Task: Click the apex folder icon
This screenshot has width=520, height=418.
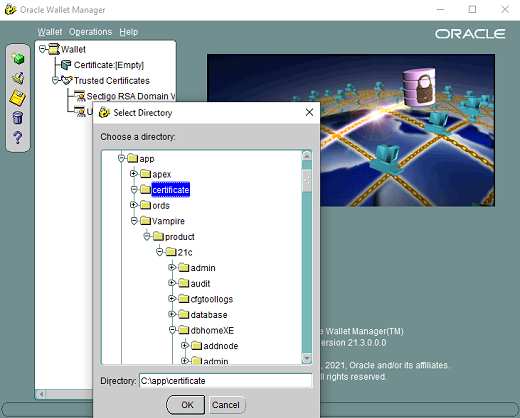Action: [145, 174]
